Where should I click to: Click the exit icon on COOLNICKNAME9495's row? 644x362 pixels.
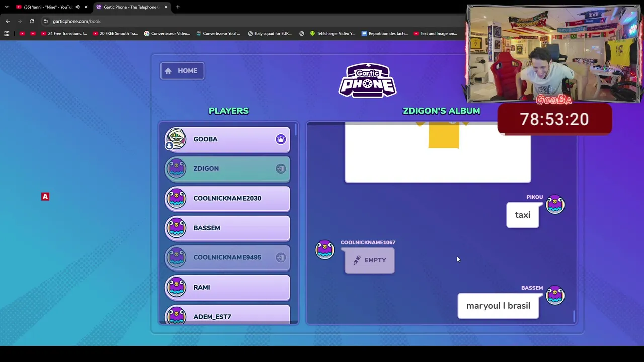point(281,258)
